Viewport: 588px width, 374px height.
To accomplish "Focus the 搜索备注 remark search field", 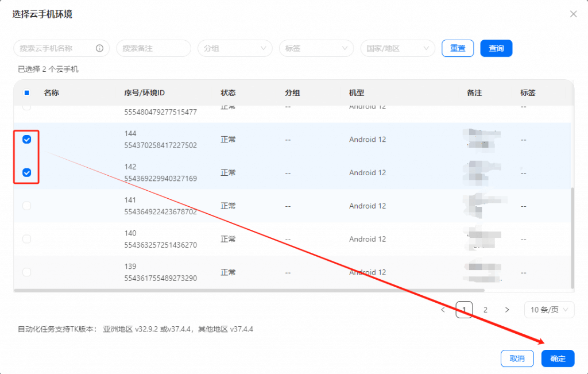I will (x=153, y=48).
